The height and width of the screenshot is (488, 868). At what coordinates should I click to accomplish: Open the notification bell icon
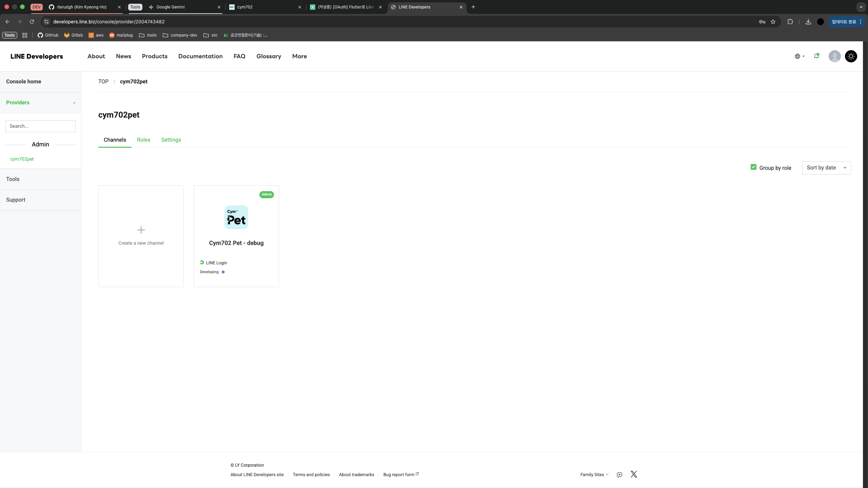pyautogui.click(x=816, y=56)
